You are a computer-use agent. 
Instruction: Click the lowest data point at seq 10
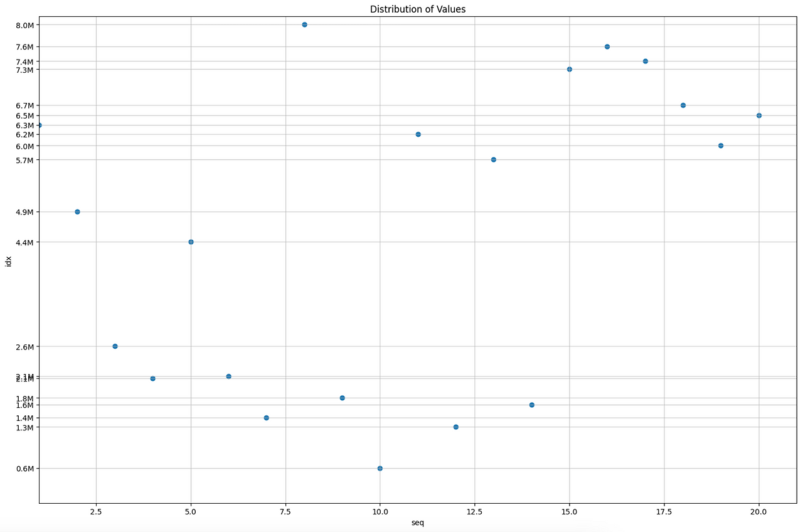tap(380, 469)
